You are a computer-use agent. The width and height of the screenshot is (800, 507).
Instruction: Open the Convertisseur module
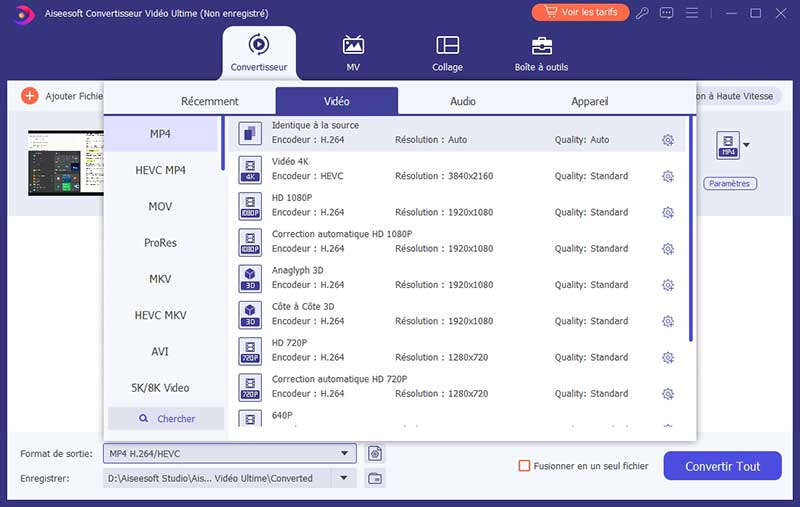[259, 53]
